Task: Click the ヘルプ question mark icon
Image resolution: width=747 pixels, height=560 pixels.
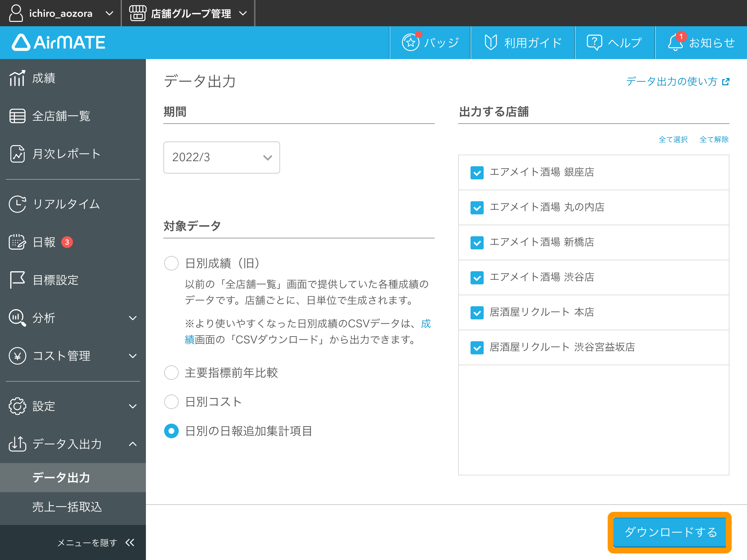Action: tap(594, 42)
